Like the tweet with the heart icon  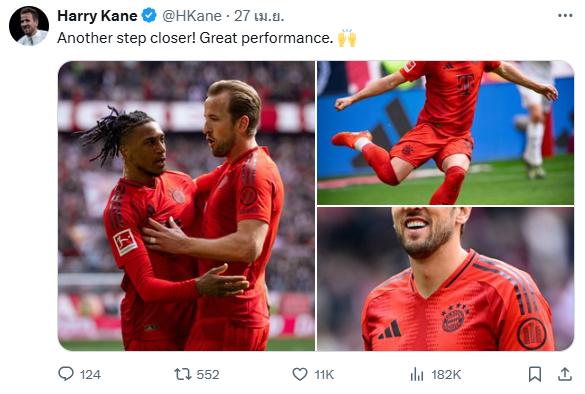[300, 374]
